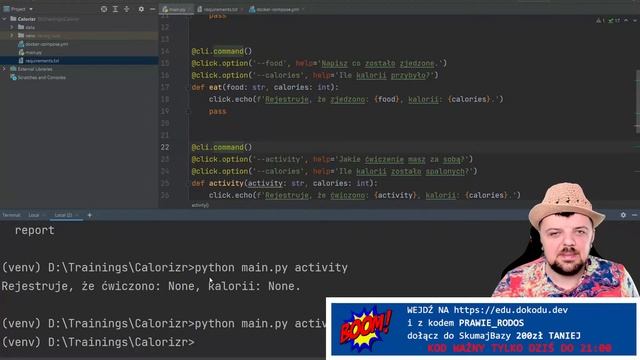Hide the Project panel with minus icon
640x360 pixels.
[152, 9]
